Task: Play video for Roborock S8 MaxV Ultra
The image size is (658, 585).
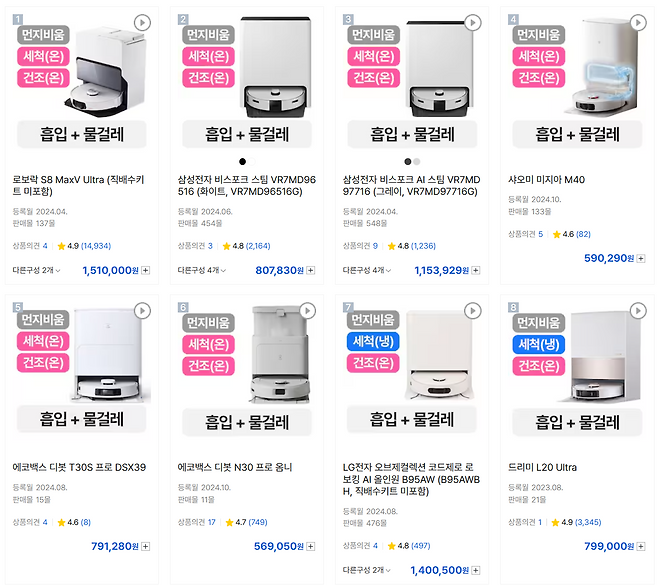Action: [142, 23]
